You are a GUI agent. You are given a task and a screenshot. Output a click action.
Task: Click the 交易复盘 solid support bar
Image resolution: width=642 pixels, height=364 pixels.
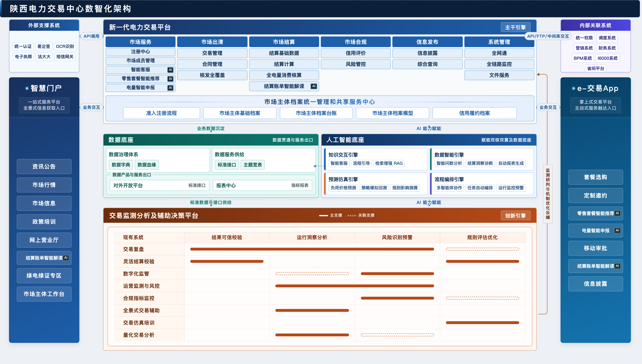[312, 249]
